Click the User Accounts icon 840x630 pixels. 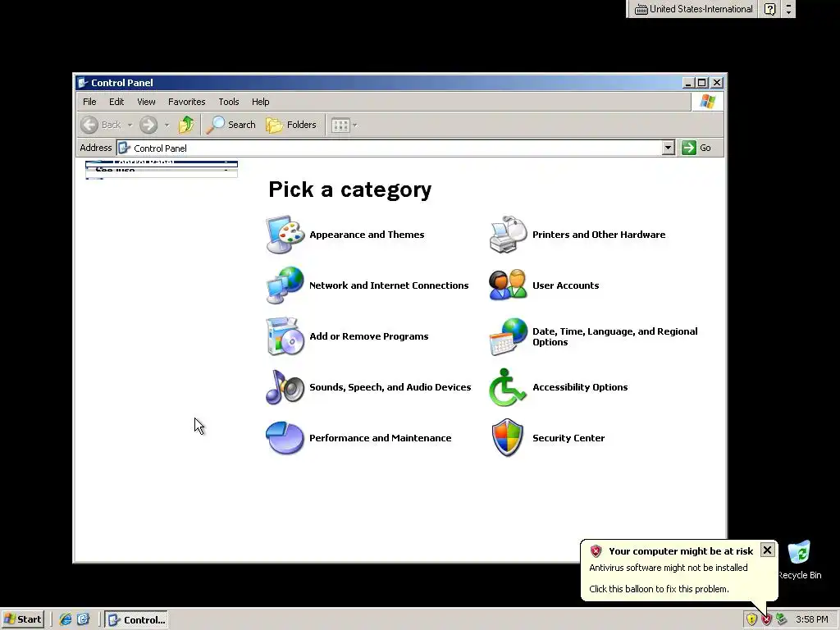[508, 285]
